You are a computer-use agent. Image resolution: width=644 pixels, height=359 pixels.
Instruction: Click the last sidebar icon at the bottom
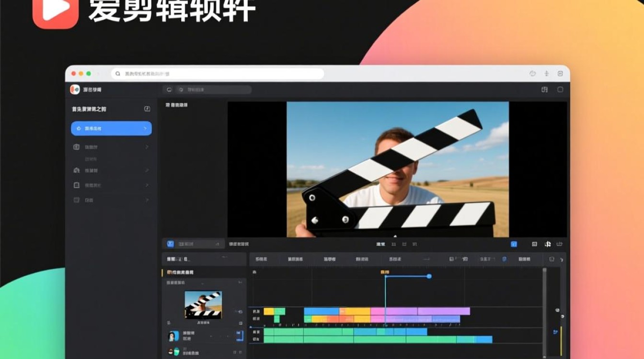click(76, 200)
